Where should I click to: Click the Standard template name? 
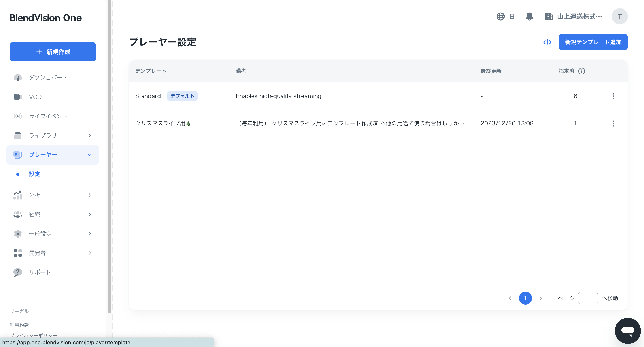tap(148, 96)
